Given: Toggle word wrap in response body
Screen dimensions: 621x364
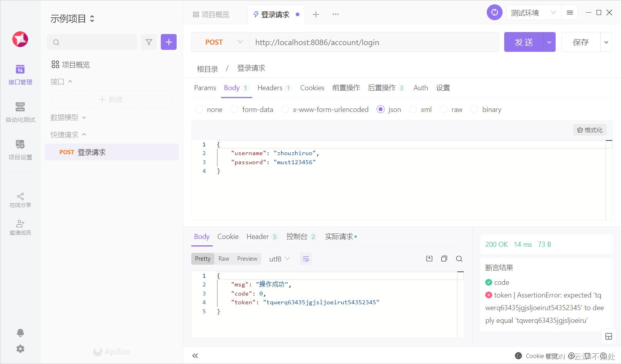Looking at the screenshot, I should 306,259.
